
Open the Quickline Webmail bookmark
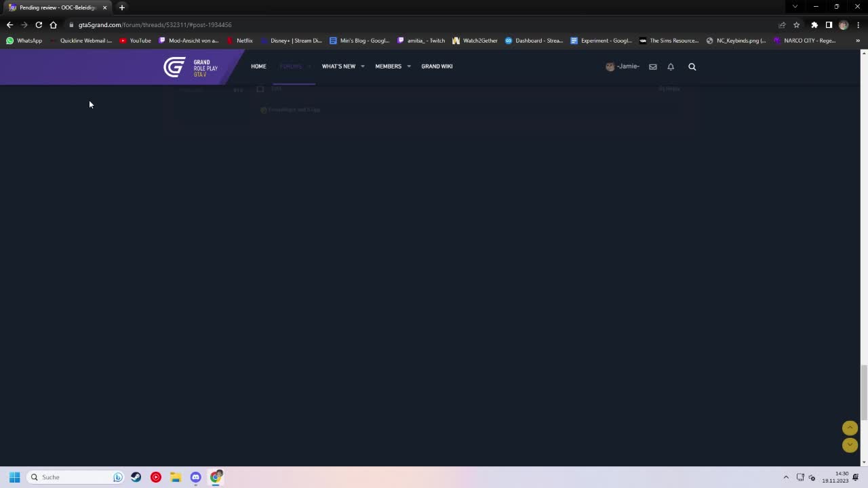[x=81, y=41]
